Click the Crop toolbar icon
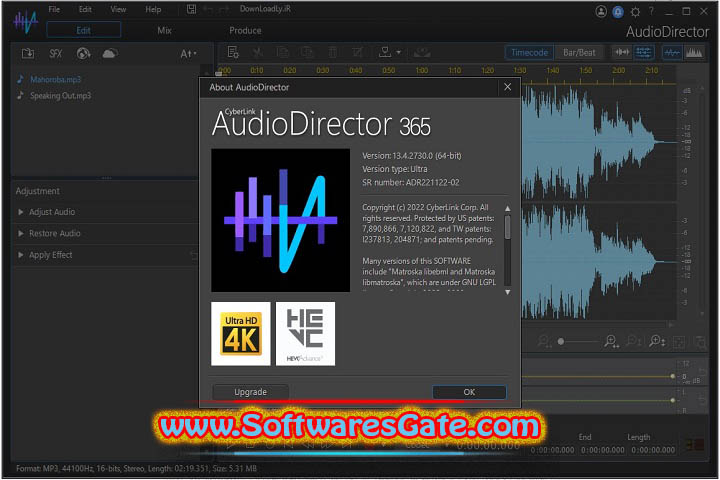The width and height of the screenshot is (720, 480). click(x=357, y=52)
